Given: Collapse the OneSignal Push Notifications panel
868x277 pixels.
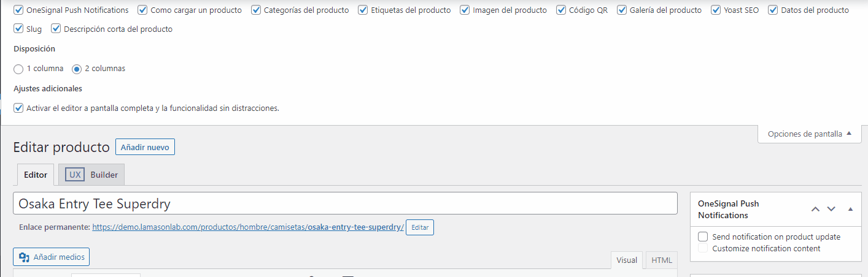Looking at the screenshot, I should [850, 209].
